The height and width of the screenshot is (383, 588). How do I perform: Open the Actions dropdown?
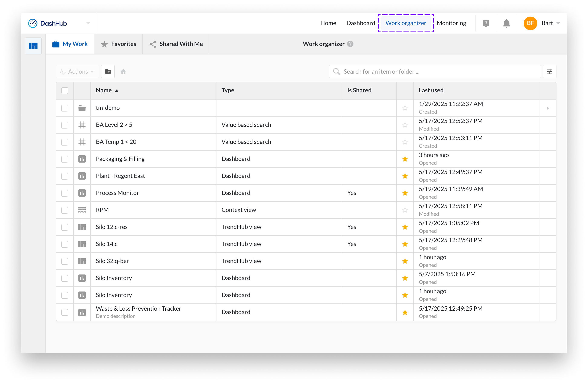77,71
